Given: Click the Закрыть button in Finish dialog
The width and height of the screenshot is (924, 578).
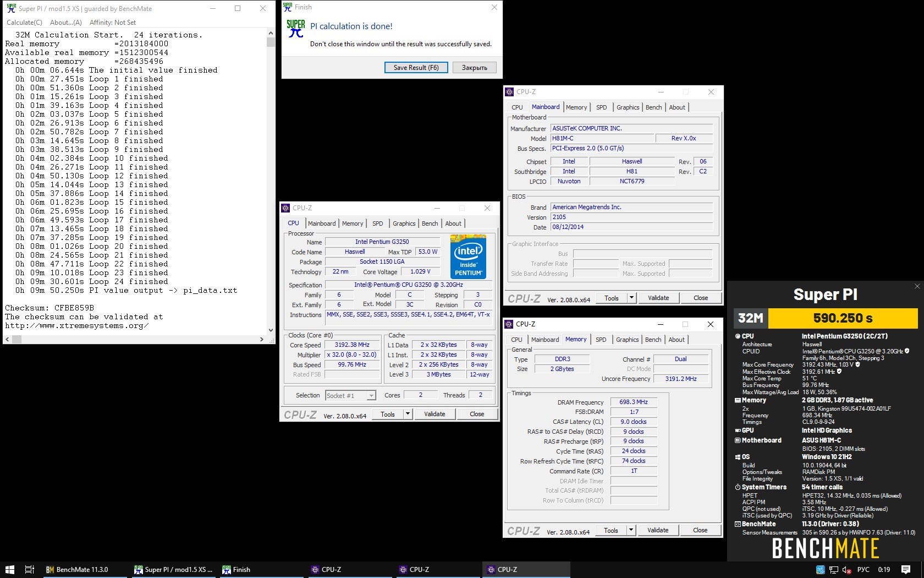Looking at the screenshot, I should coord(475,68).
